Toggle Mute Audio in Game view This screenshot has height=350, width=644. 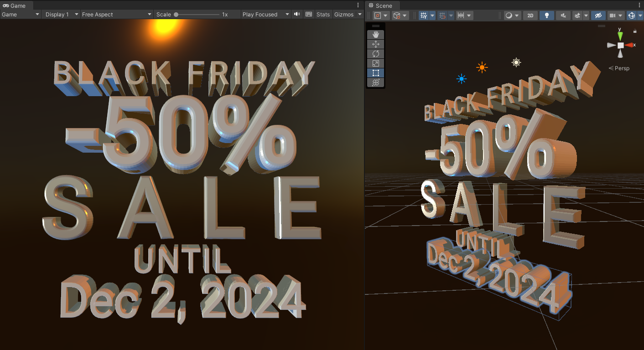297,14
